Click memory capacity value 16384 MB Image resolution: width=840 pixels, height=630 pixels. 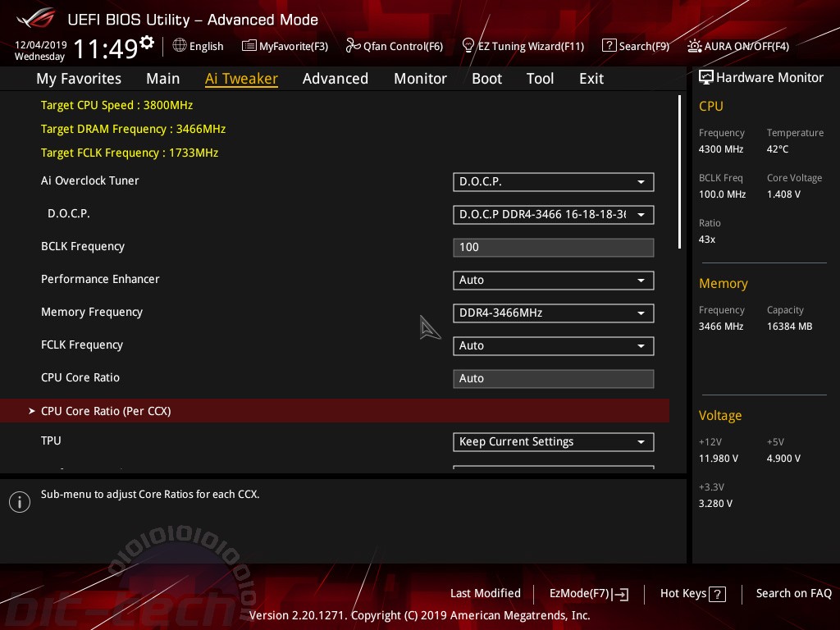(790, 326)
